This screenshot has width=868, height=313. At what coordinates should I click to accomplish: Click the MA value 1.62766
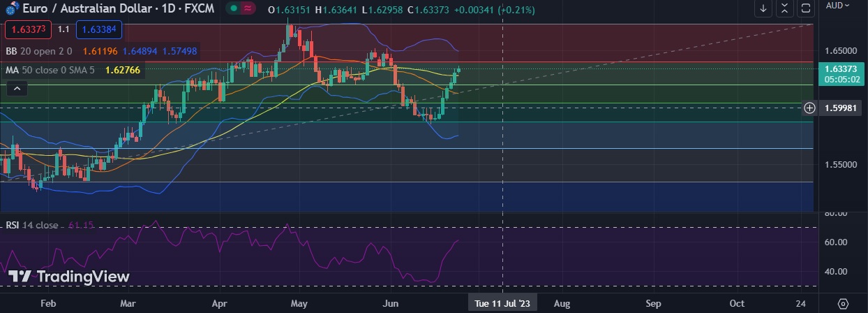pyautogui.click(x=123, y=70)
